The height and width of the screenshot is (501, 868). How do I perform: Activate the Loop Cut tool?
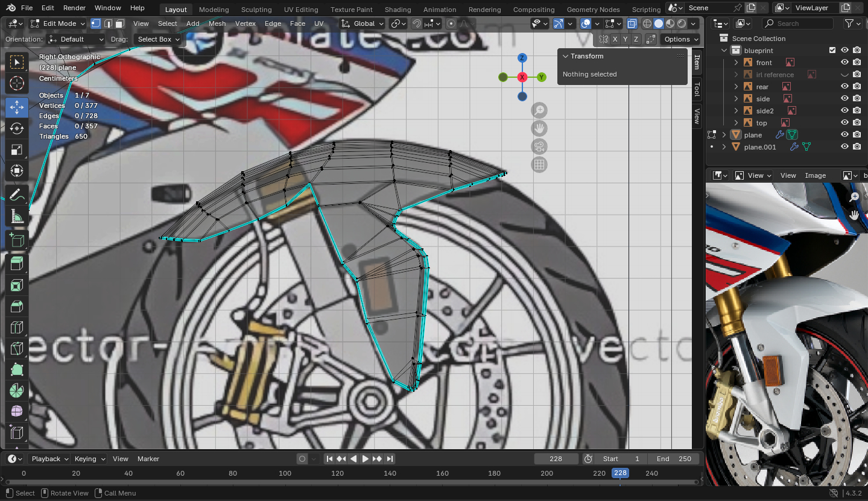click(x=17, y=327)
